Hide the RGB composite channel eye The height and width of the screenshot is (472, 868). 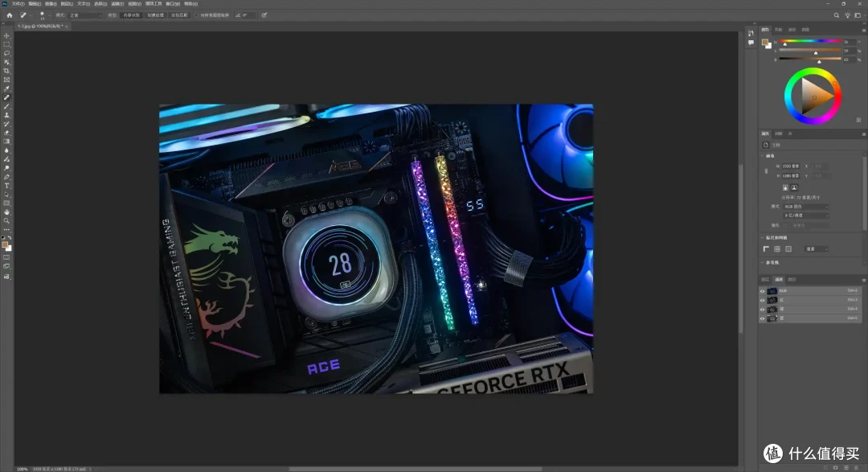(x=762, y=291)
